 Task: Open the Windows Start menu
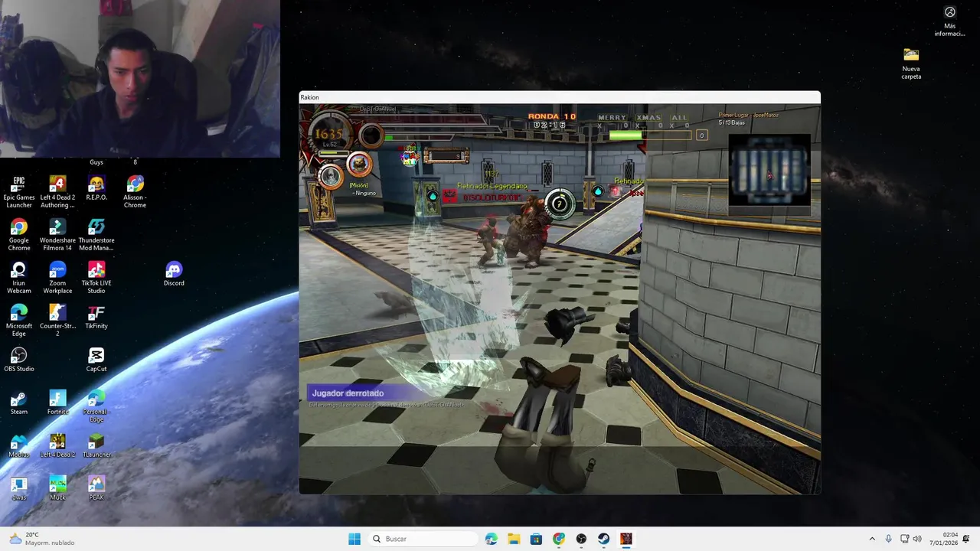354,539
